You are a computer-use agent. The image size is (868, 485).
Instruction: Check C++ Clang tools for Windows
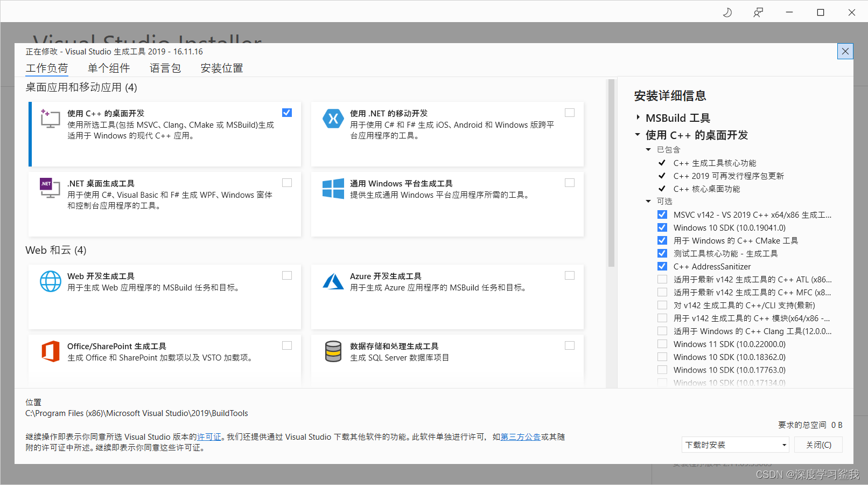(662, 331)
